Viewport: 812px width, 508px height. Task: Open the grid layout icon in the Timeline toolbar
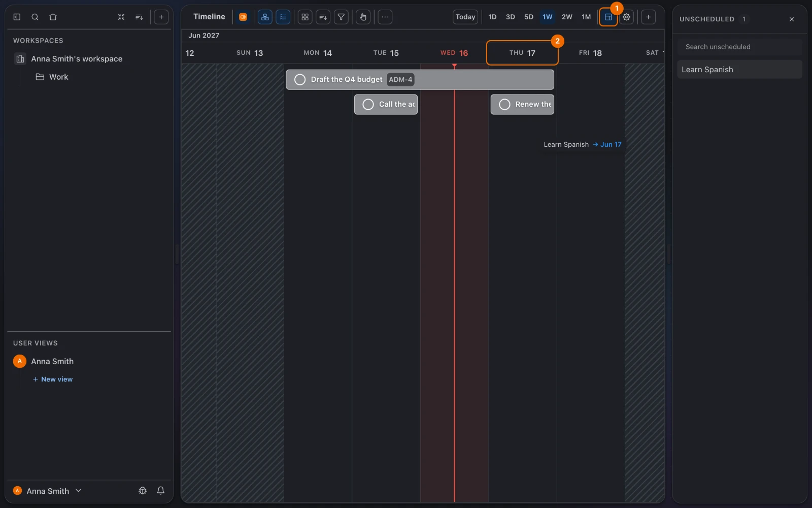click(305, 17)
